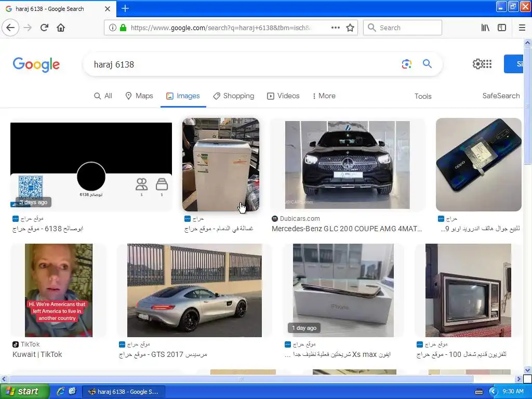Show site information via the info icon

pyautogui.click(x=113, y=28)
